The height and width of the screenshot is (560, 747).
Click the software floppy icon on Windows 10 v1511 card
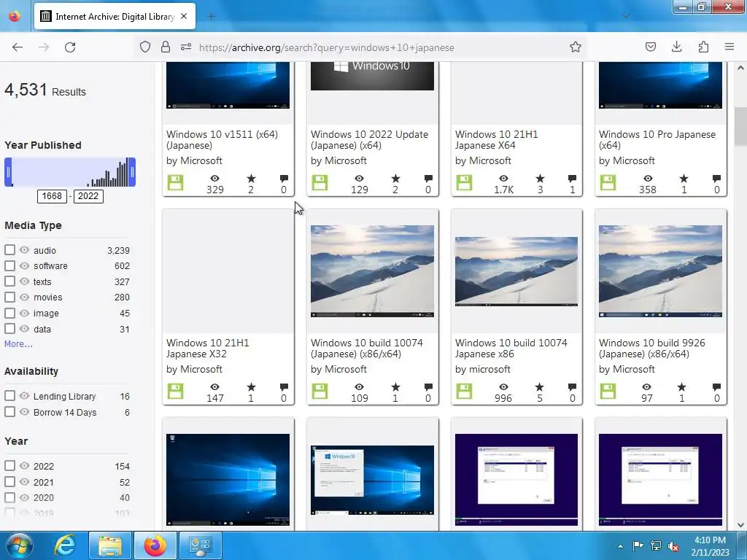click(x=175, y=182)
